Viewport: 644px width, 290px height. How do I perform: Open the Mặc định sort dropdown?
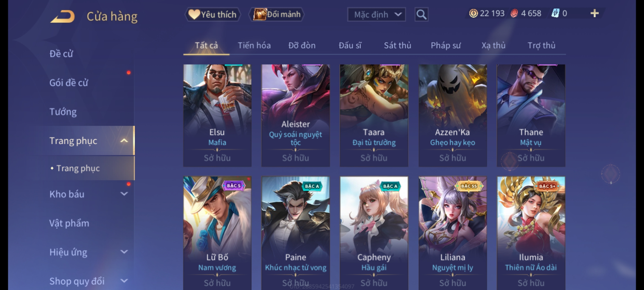376,15
